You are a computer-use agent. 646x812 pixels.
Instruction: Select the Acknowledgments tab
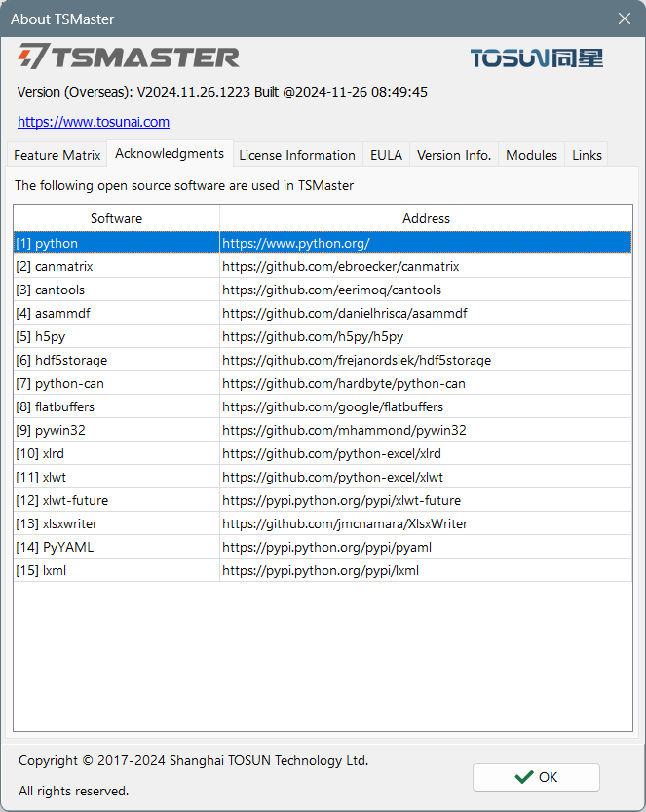(x=170, y=154)
